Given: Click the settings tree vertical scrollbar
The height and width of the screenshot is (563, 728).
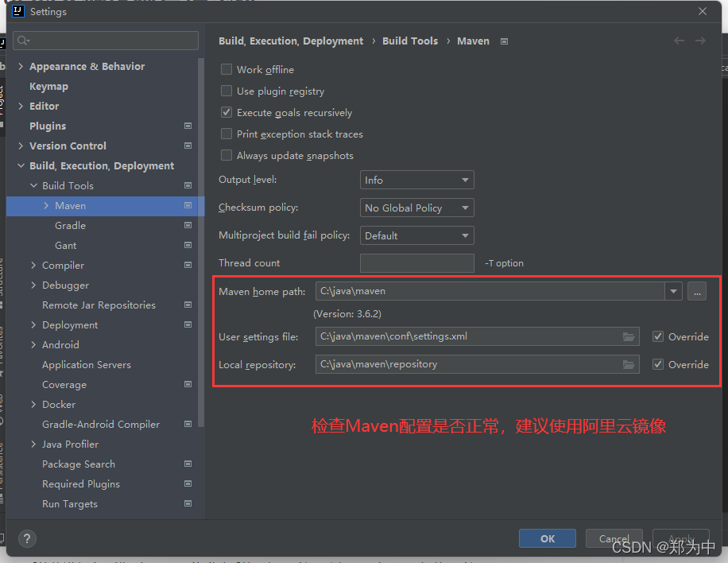Looking at the screenshot, I should 201,242.
